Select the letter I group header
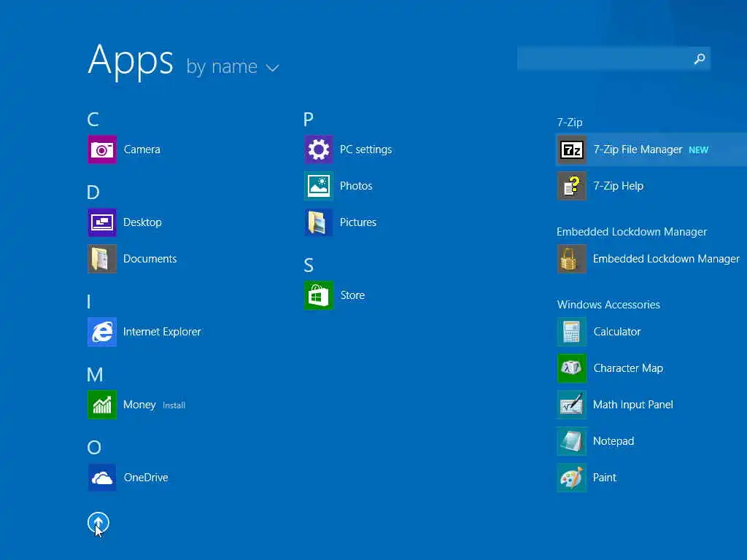 (89, 301)
